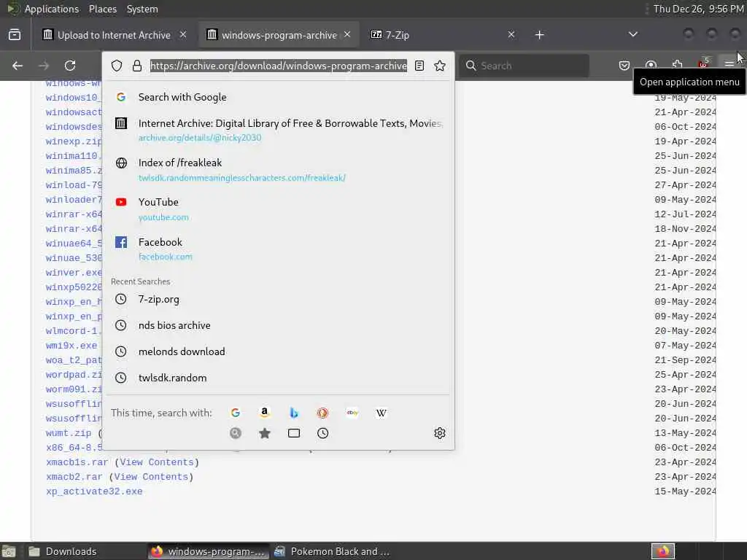Screen dimensions: 747x560
Task: Search this time with DuckDuckGo
Action: click(323, 413)
